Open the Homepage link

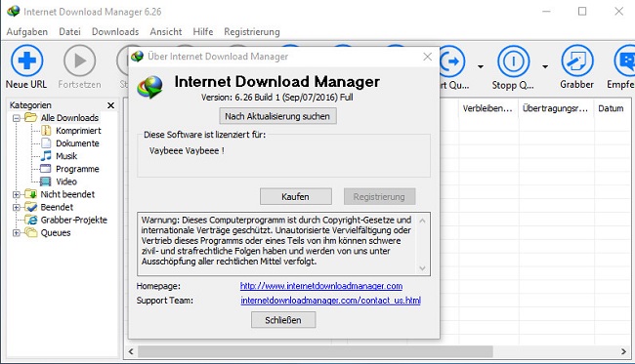[321, 286]
